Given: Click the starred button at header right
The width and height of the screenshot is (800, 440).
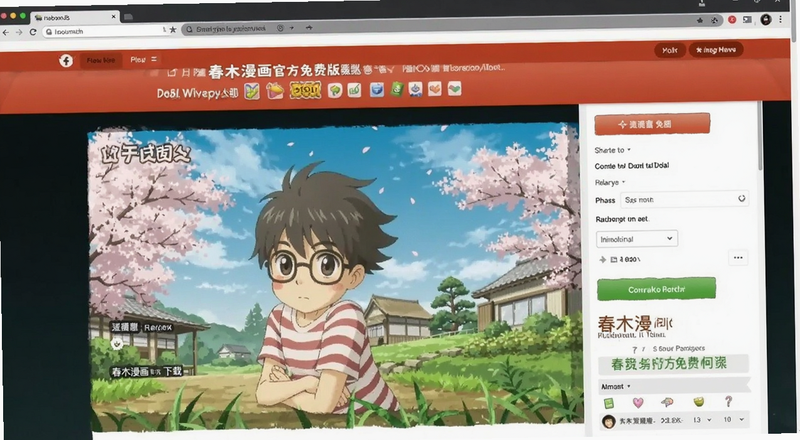Looking at the screenshot, I should point(716,50).
